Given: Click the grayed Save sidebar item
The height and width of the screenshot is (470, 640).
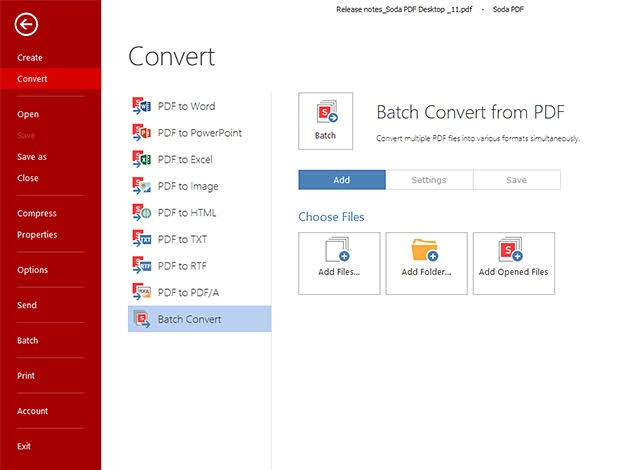Looking at the screenshot, I should pos(26,135).
